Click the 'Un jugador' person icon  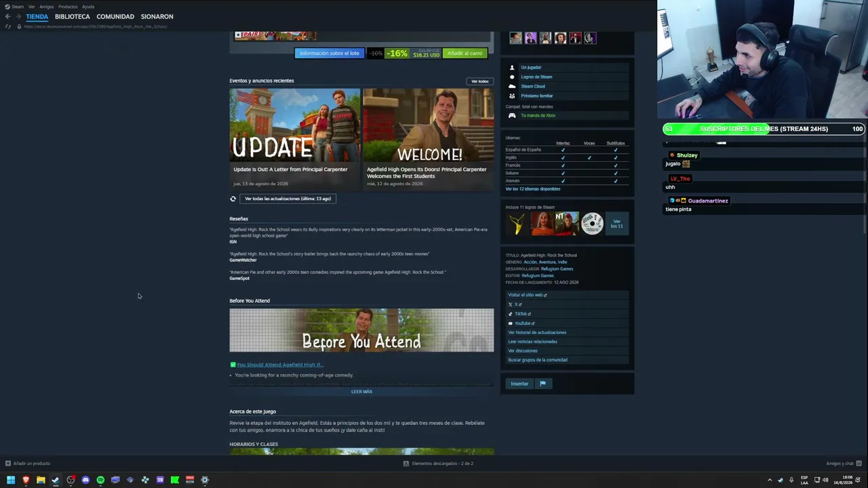pos(512,68)
